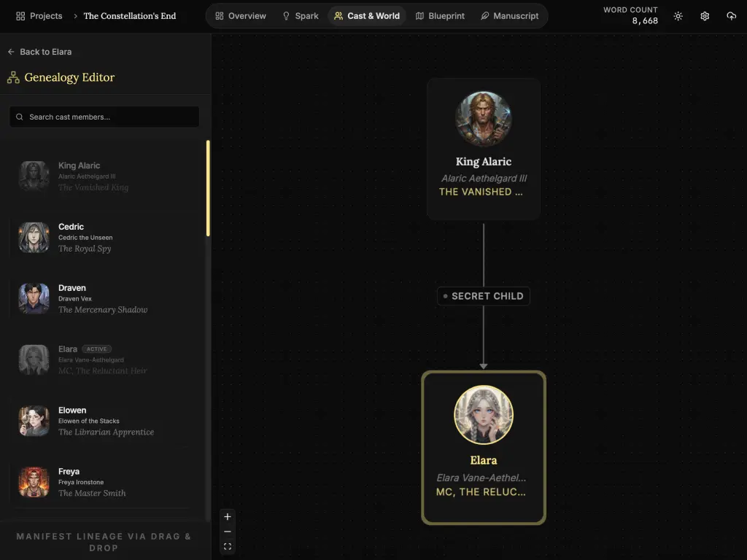Click the cast list scrollbar
Image resolution: width=747 pixels, height=560 pixels.
(208, 188)
